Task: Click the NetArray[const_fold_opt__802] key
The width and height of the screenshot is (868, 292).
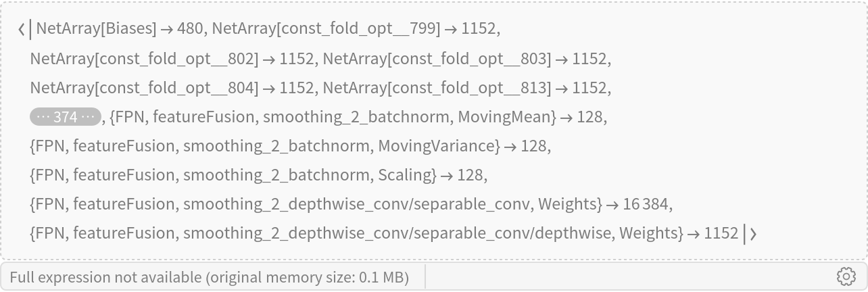Action: point(144,59)
